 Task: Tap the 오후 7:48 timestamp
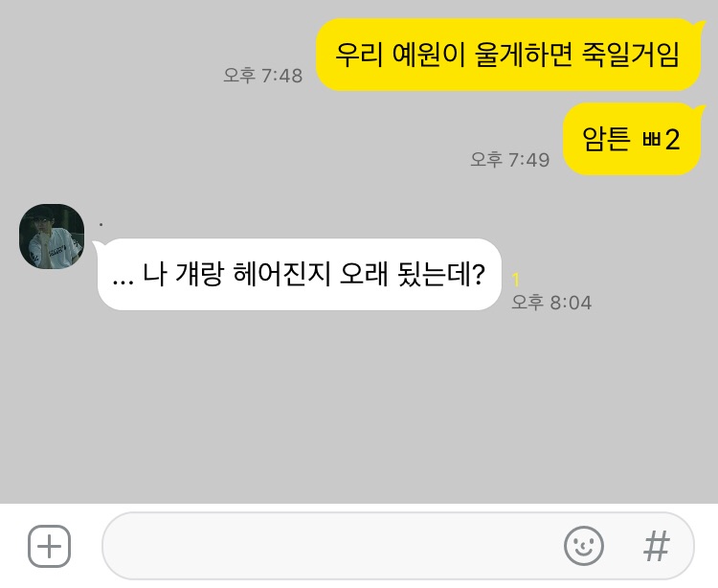[x=263, y=76]
